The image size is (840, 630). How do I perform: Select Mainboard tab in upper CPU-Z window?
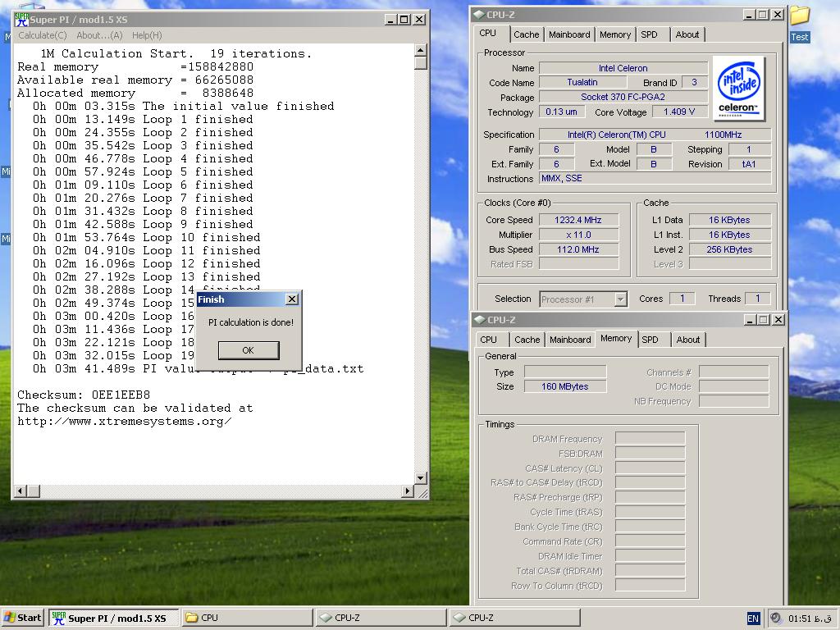pyautogui.click(x=569, y=34)
